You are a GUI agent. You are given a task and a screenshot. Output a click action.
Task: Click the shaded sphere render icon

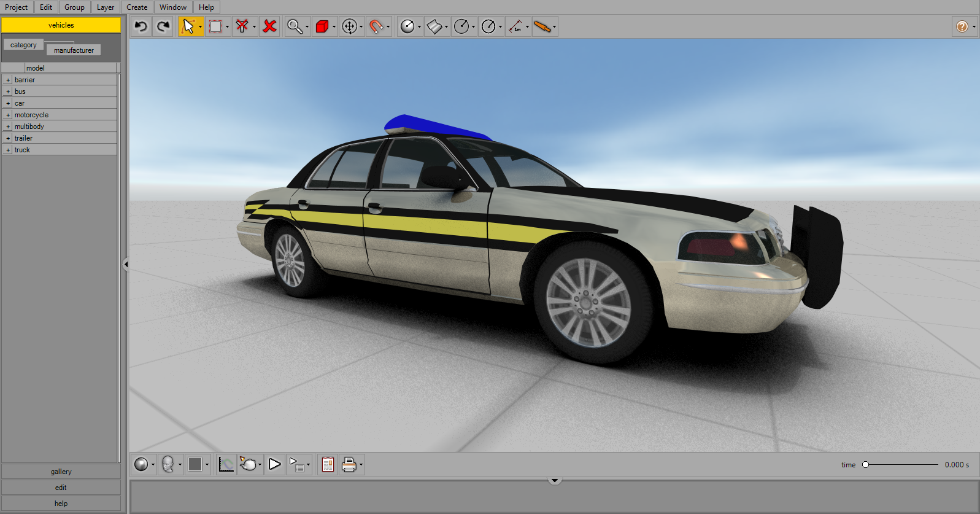141,464
